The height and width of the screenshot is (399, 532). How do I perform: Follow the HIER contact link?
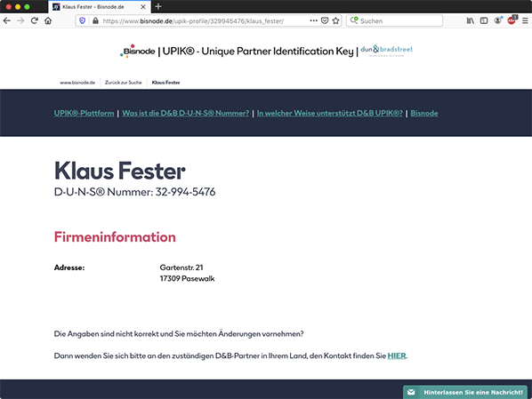click(x=397, y=355)
